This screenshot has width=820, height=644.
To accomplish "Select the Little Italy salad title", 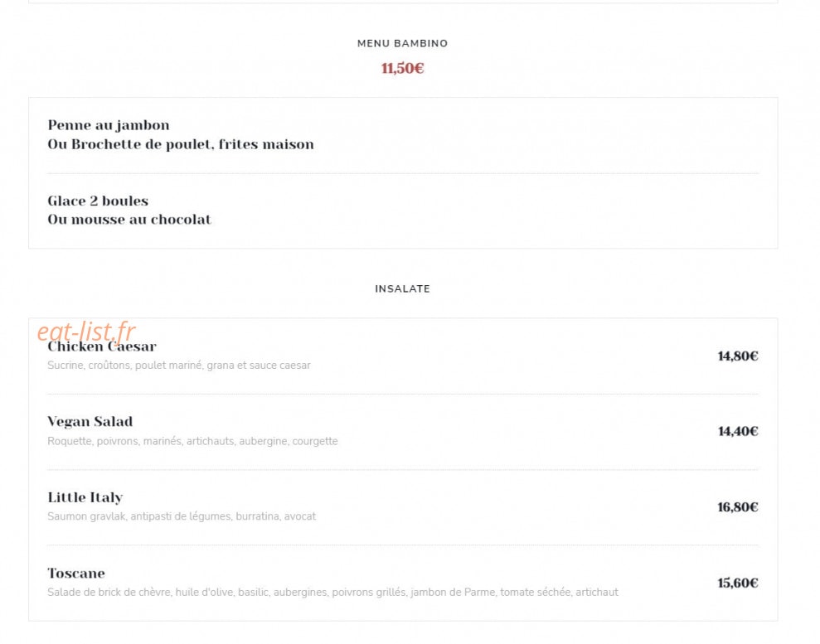I will (x=85, y=497).
